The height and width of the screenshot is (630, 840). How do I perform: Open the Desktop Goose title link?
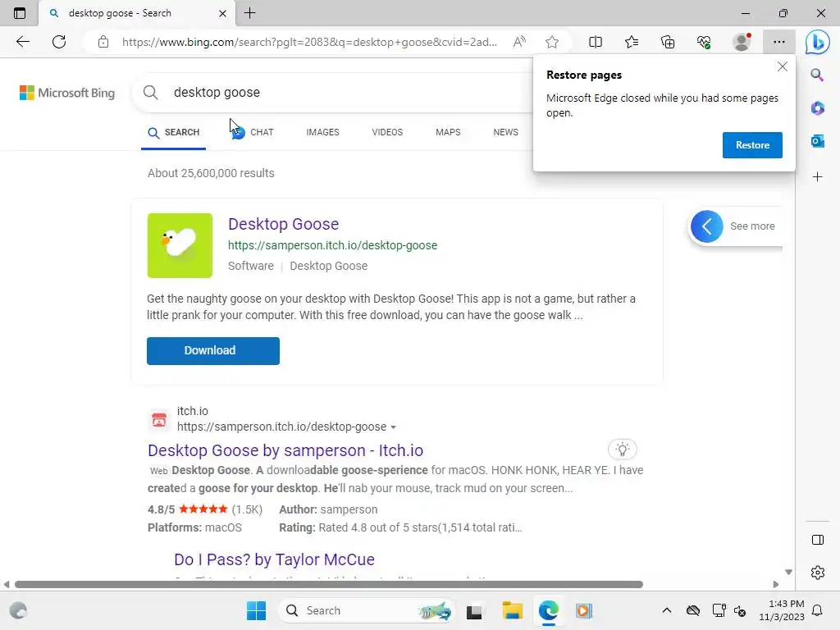point(283,224)
